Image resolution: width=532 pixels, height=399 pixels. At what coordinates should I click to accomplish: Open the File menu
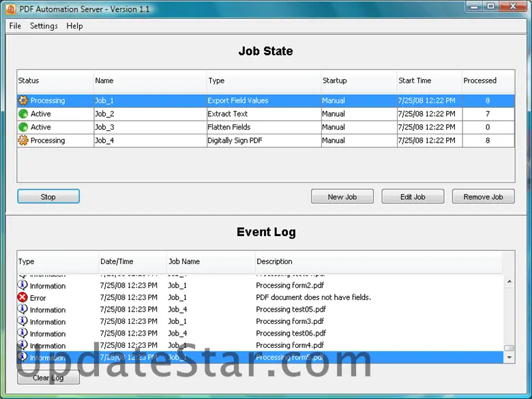click(x=15, y=26)
